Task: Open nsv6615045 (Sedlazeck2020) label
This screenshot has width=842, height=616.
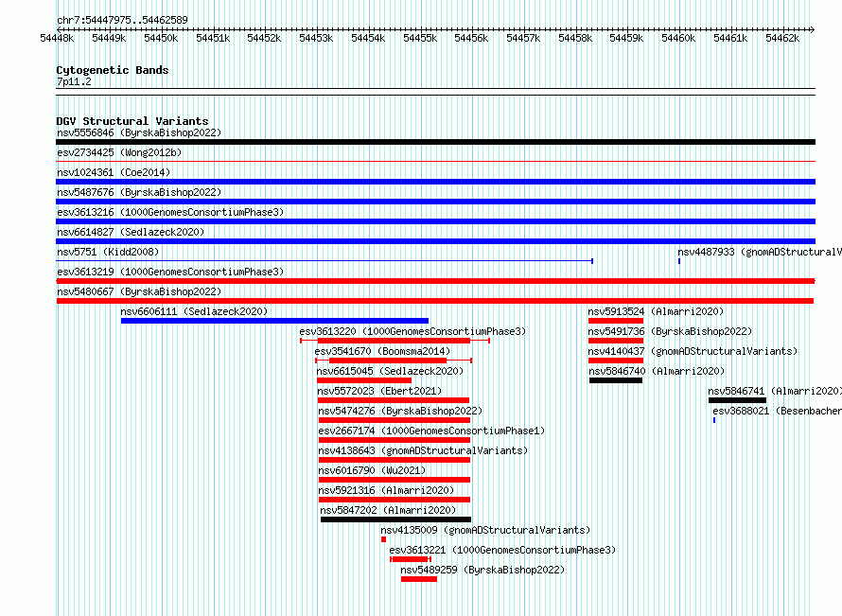Action: coord(390,371)
